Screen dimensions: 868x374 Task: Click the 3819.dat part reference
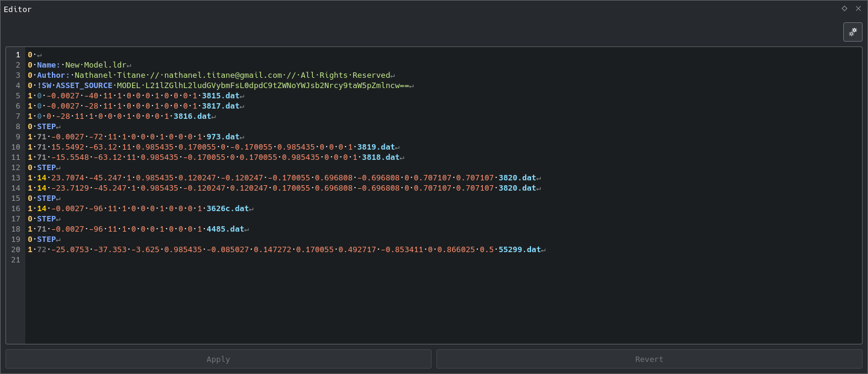pyautogui.click(x=376, y=147)
